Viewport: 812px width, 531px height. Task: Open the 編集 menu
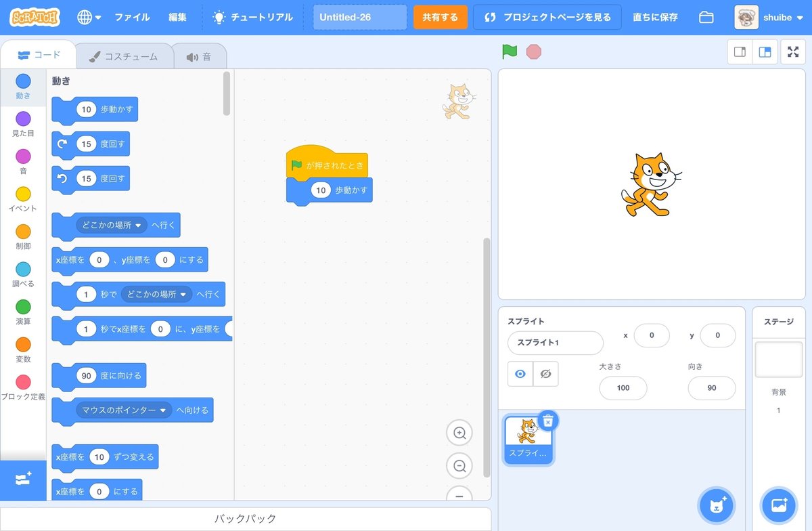177,17
